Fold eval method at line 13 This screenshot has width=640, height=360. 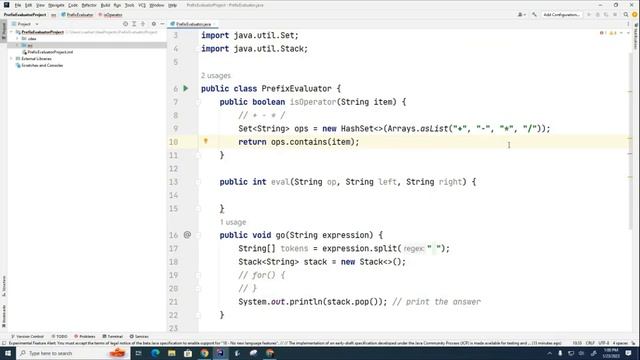click(x=198, y=182)
